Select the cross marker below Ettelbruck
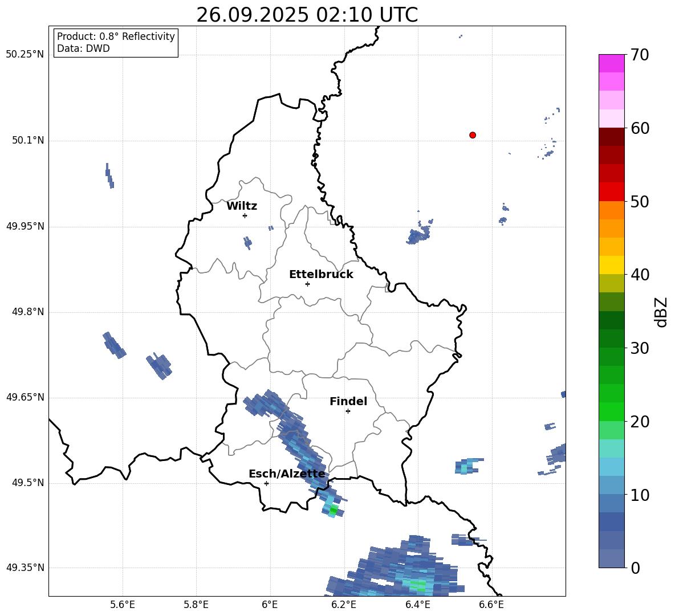 click(307, 284)
